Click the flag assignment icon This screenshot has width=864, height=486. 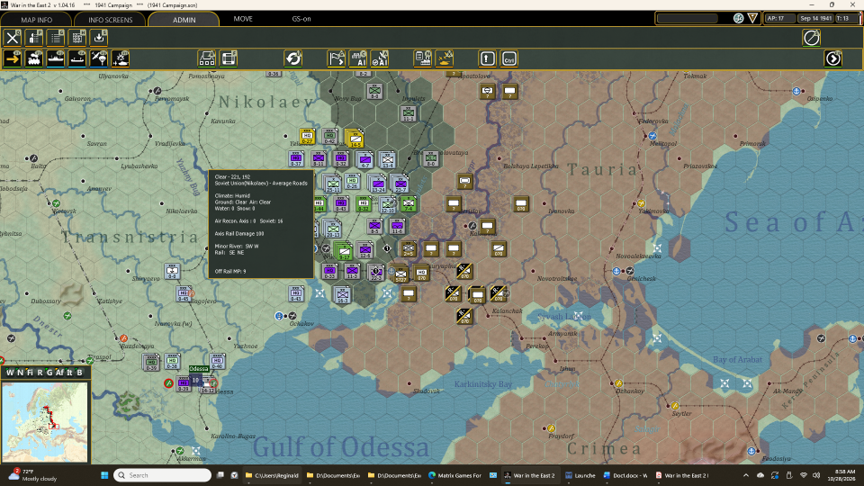pyautogui.click(x=336, y=58)
